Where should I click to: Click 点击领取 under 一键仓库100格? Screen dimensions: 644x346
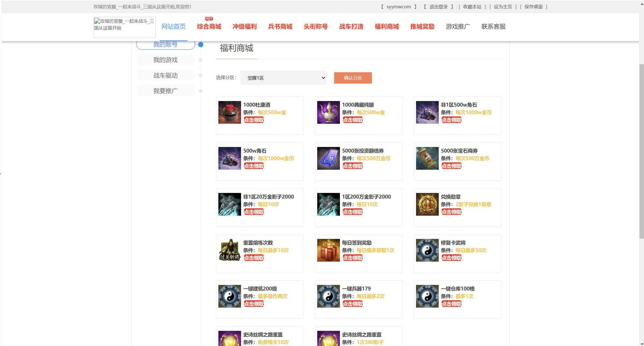tap(452, 304)
